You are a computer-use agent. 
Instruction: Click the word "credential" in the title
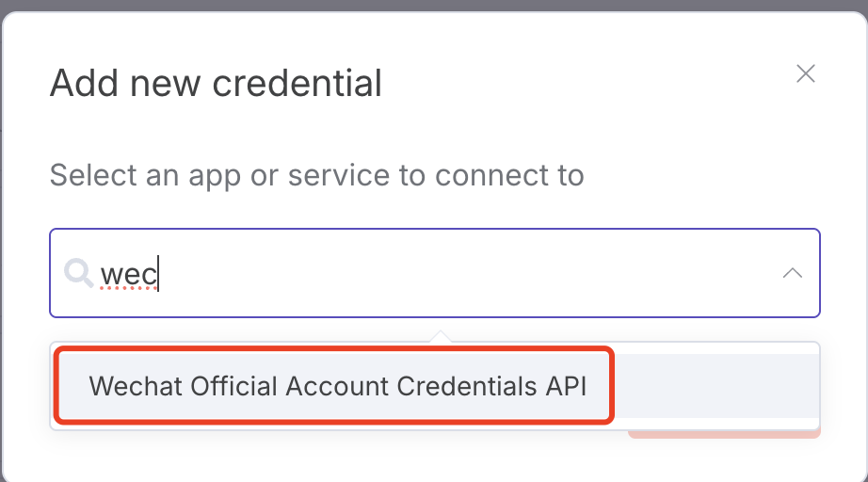(297, 83)
